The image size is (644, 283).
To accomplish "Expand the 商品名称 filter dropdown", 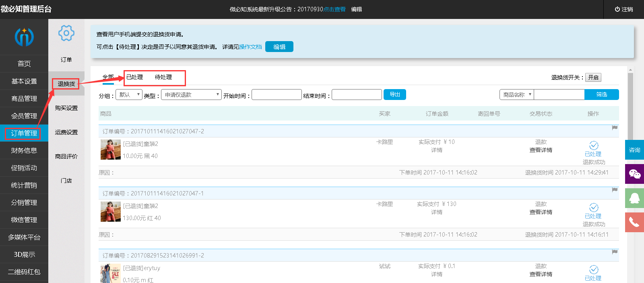I will click(x=517, y=95).
